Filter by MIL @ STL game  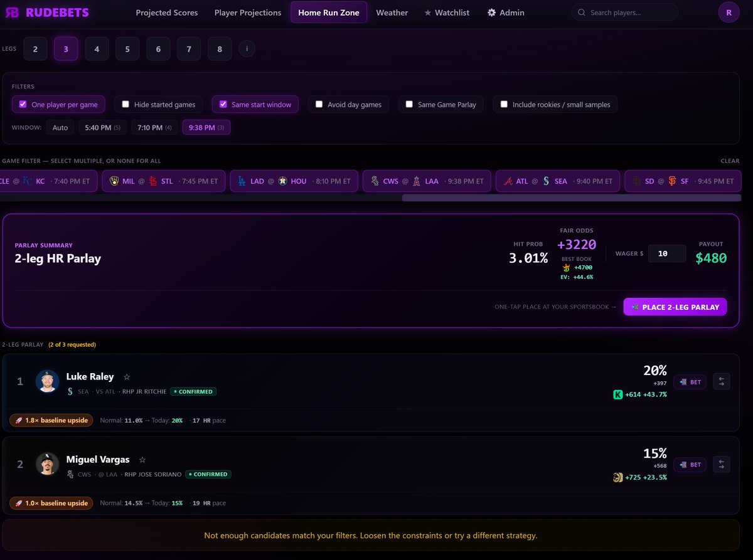pyautogui.click(x=164, y=181)
